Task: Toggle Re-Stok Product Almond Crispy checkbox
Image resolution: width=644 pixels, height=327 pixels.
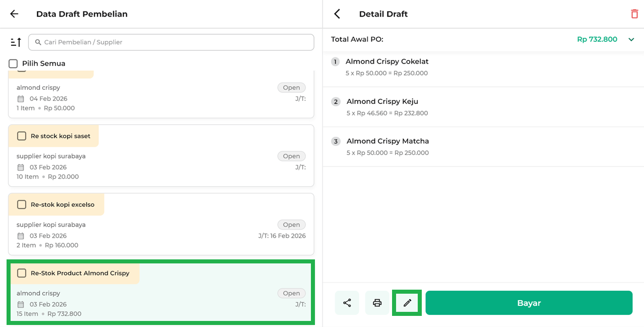Action: (22, 273)
